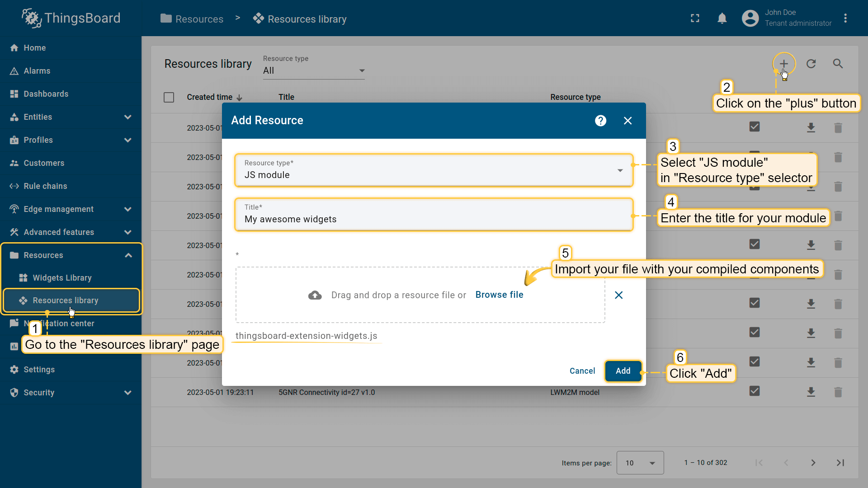The image size is (868, 488).
Task: Open Resource type filter dropdown All
Action: click(314, 70)
